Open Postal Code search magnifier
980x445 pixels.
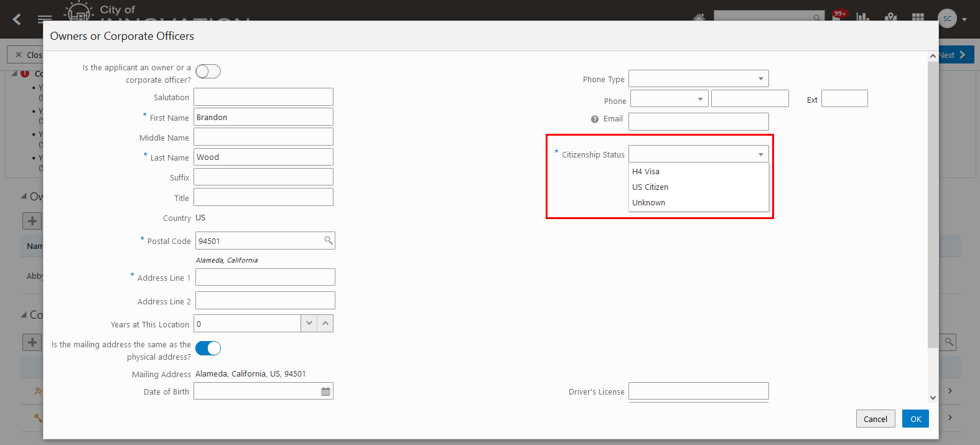pyautogui.click(x=328, y=240)
